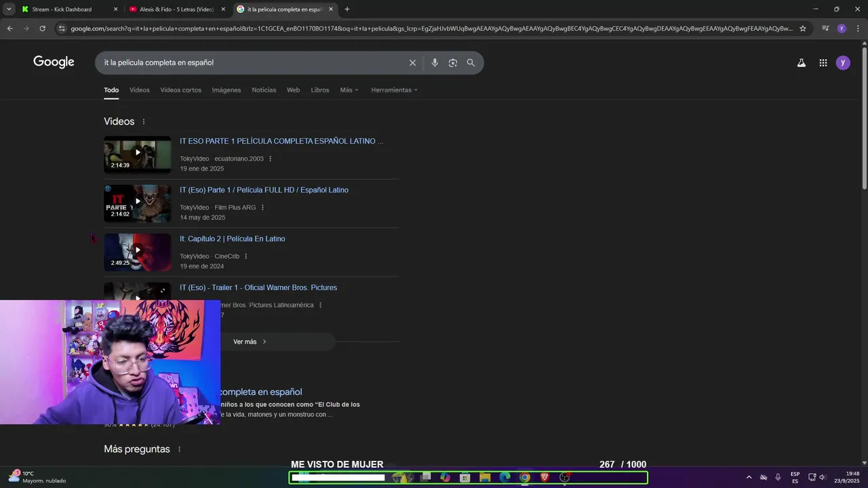The height and width of the screenshot is (488, 868).
Task: Open Google Chrome from the taskbar
Action: [524, 478]
